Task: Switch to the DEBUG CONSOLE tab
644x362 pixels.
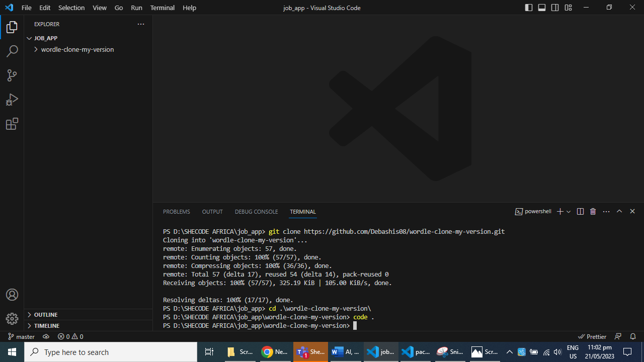Action: tap(257, 212)
